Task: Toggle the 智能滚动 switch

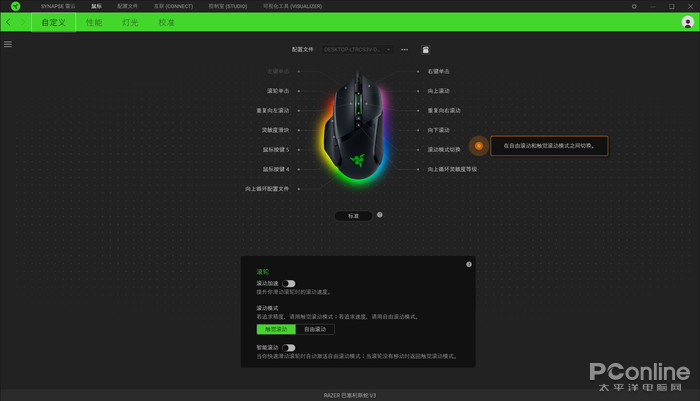Action: click(x=288, y=347)
